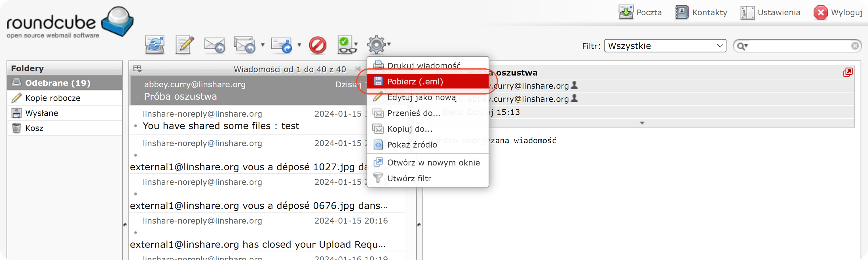The height and width of the screenshot is (260, 868).
Task: Choose Pokaż źródło menu entry
Action: point(428,144)
